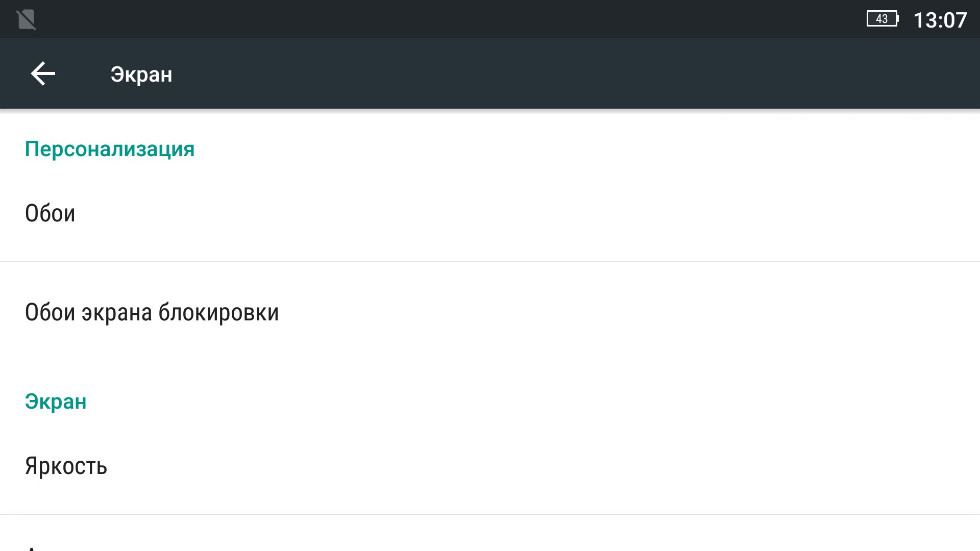Tap the battery indicator icon

pos(883,19)
